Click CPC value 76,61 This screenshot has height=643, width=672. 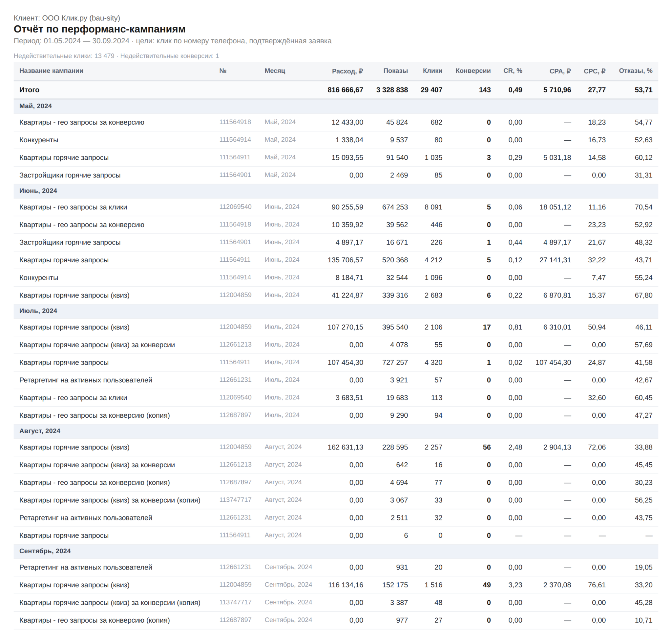597,585
